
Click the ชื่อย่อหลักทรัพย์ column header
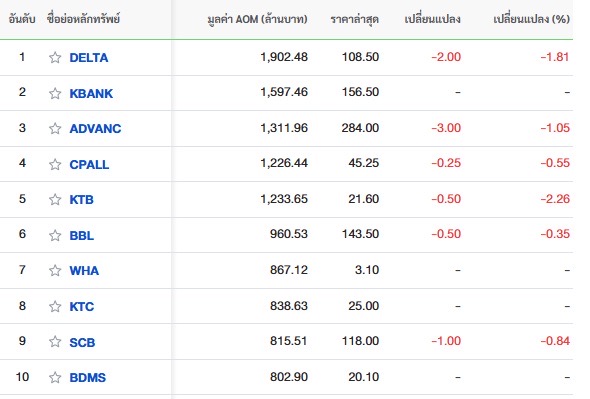point(83,19)
